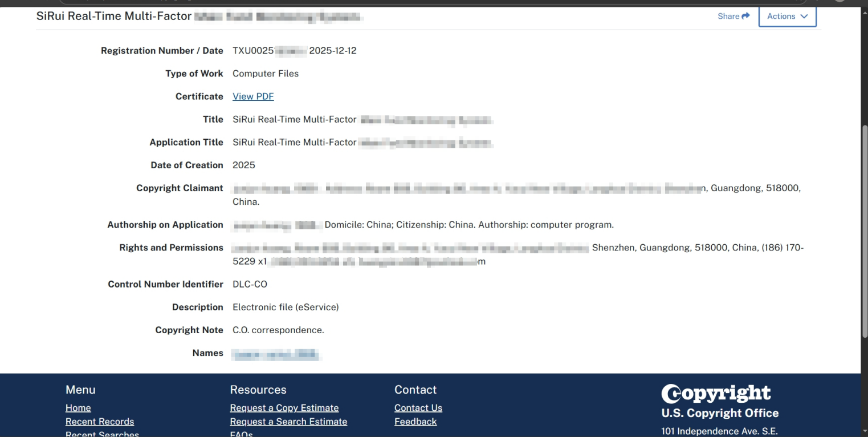The image size is (868, 437).
Task: Click Request a Search Estimate link
Action: point(288,422)
